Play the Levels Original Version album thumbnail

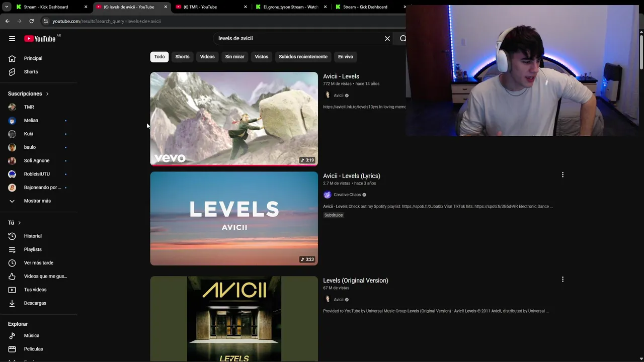234,319
